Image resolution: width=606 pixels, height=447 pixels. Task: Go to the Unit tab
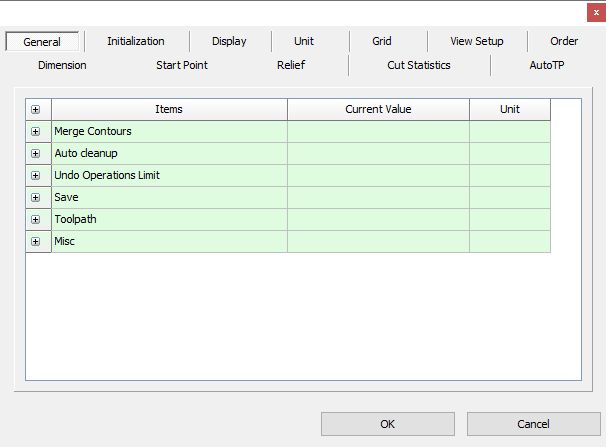pyautogui.click(x=304, y=41)
